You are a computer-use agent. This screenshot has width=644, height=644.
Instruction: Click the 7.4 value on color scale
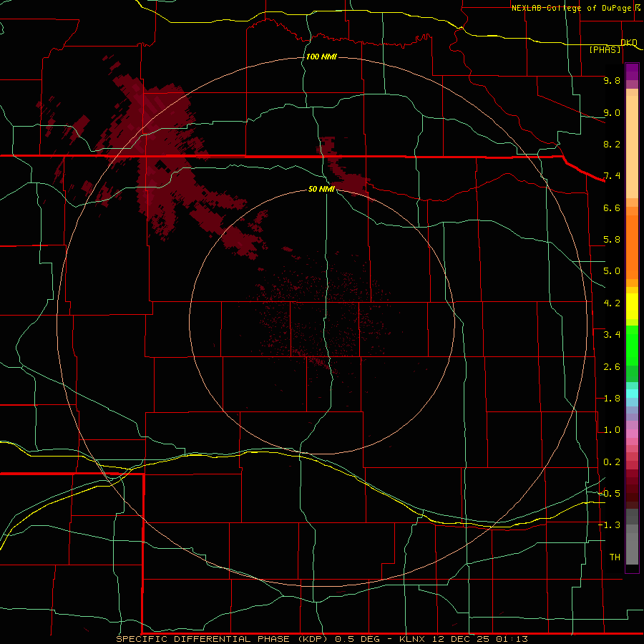612,176
